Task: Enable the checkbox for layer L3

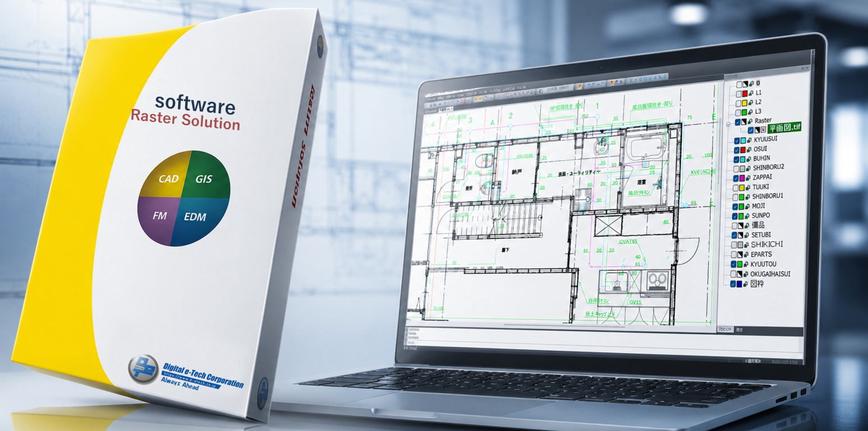Action: pyautogui.click(x=739, y=112)
